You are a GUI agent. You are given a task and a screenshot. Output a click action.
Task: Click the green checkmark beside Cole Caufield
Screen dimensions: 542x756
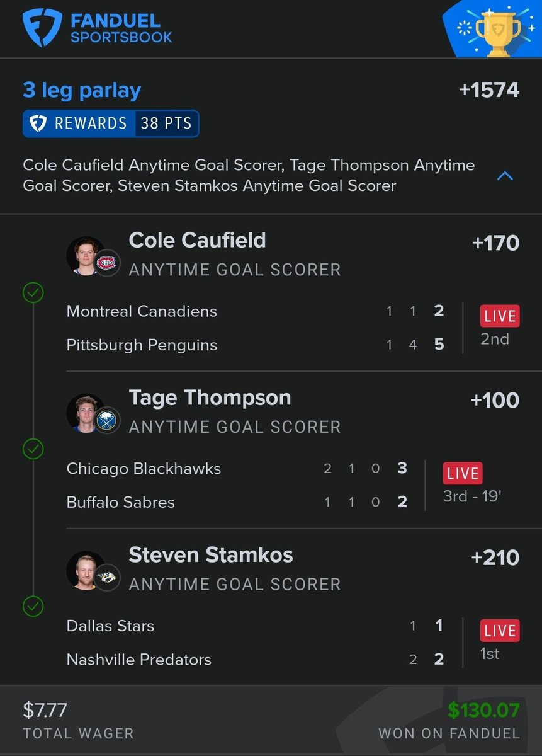point(33,292)
